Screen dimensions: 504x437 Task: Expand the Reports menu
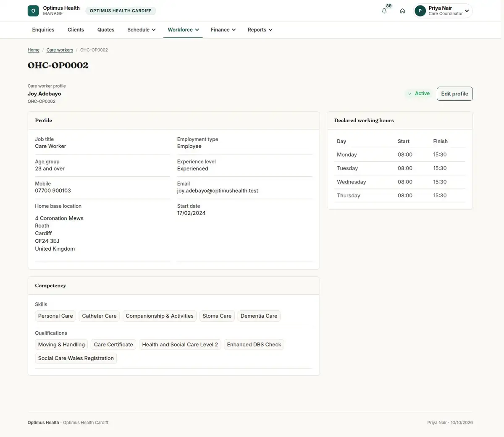pyautogui.click(x=260, y=30)
